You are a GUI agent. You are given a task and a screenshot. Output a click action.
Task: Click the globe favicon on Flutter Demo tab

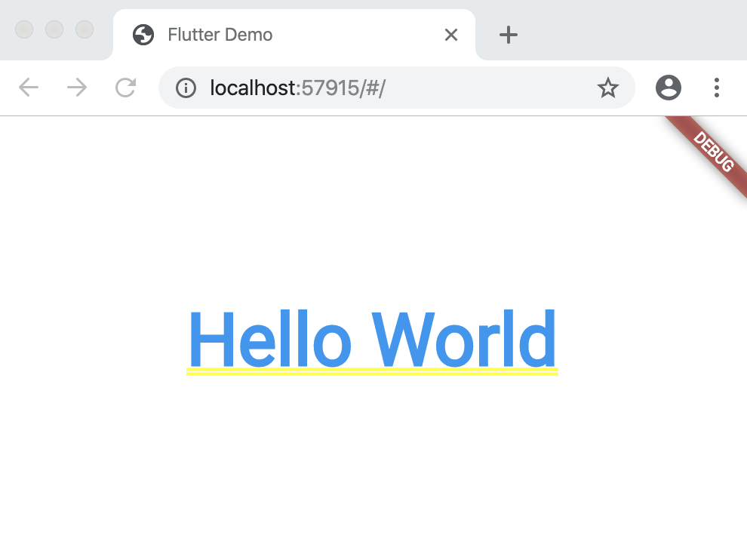point(143,35)
